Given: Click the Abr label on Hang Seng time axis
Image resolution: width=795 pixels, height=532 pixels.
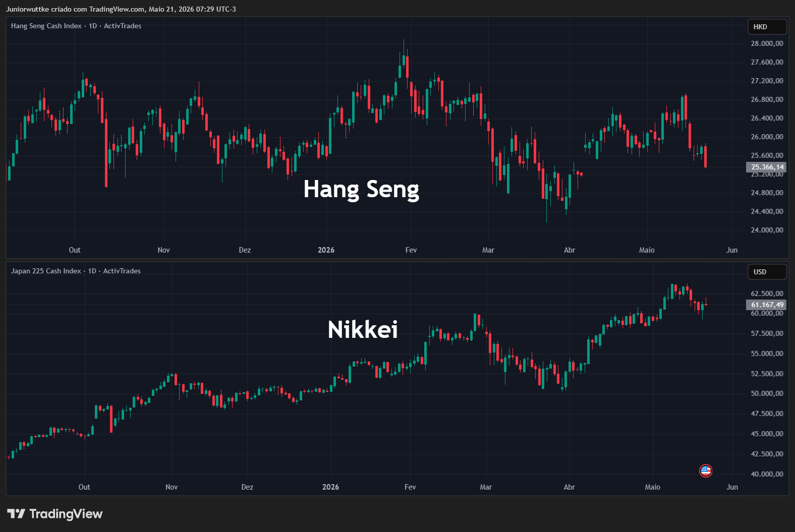Looking at the screenshot, I should [x=570, y=250].
